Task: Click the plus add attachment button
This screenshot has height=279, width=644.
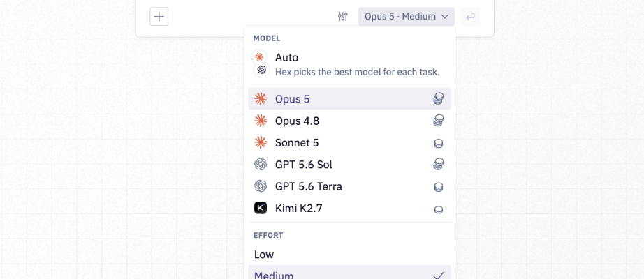Action: click(x=159, y=17)
